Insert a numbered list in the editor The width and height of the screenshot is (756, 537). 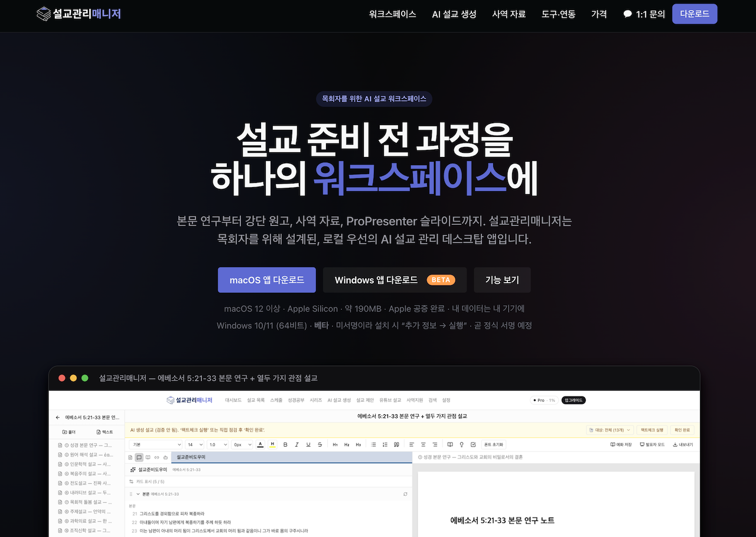(385, 444)
